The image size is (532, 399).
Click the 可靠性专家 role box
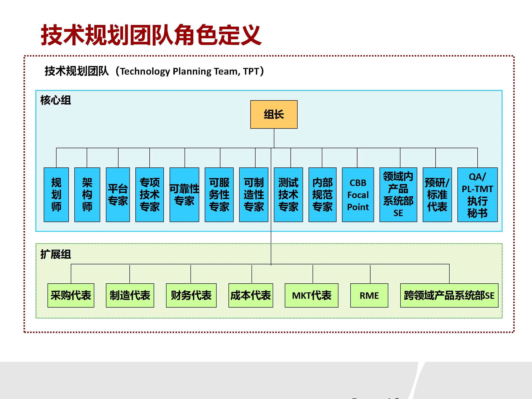184,195
